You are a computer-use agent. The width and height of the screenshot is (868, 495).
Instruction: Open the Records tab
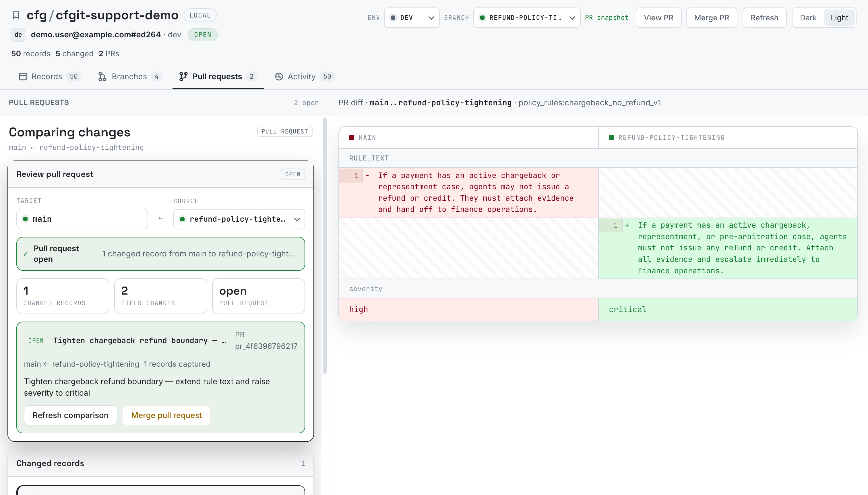pyautogui.click(x=50, y=76)
